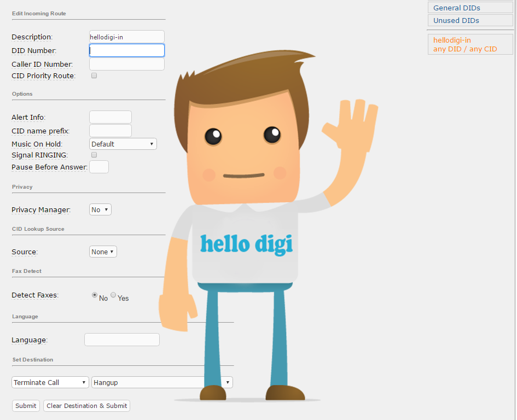Click the Alert Info label
This screenshot has height=420, width=517.
[x=28, y=118]
